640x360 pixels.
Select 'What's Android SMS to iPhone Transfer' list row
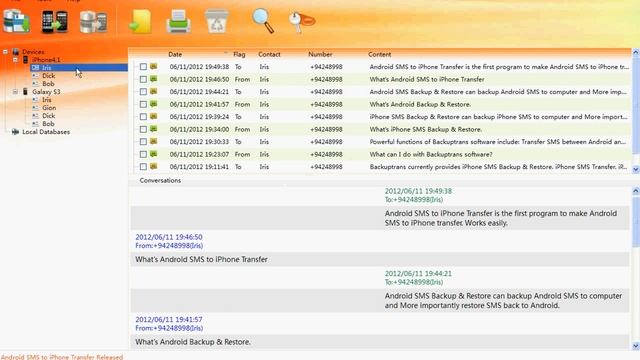point(382,79)
